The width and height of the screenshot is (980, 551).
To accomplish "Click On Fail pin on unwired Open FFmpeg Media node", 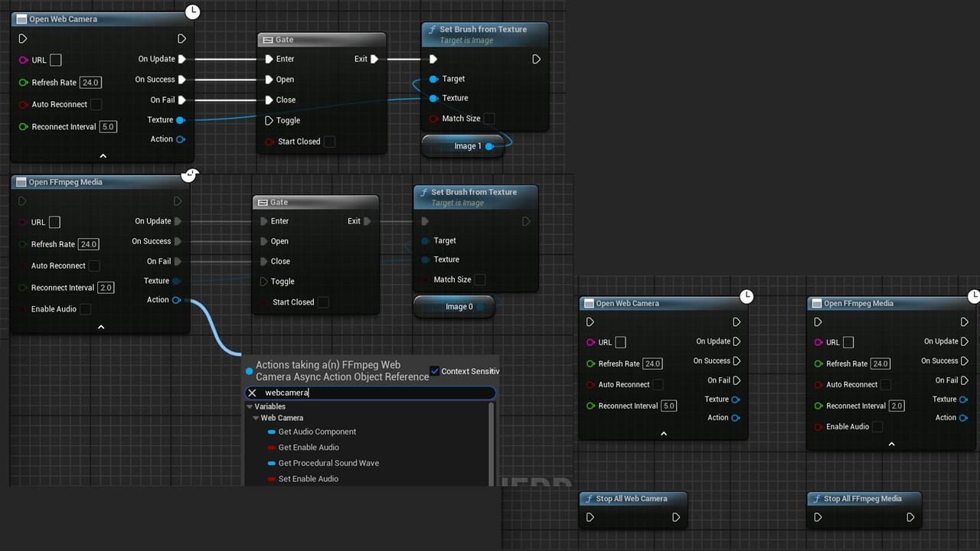I will 965,380.
